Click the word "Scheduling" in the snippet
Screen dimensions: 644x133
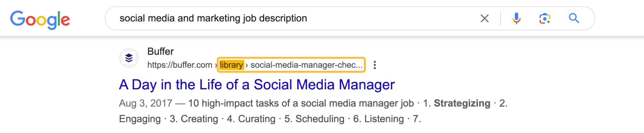click(320, 119)
